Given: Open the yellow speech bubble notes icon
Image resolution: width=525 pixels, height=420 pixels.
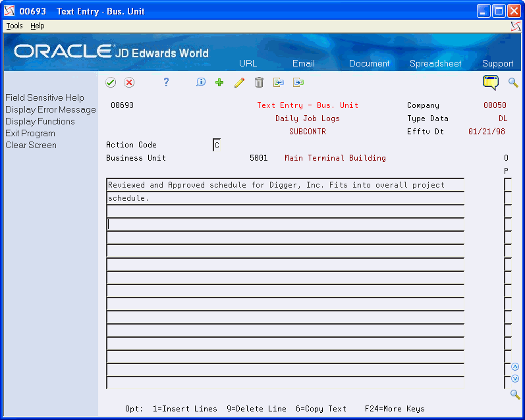Looking at the screenshot, I should [x=491, y=83].
